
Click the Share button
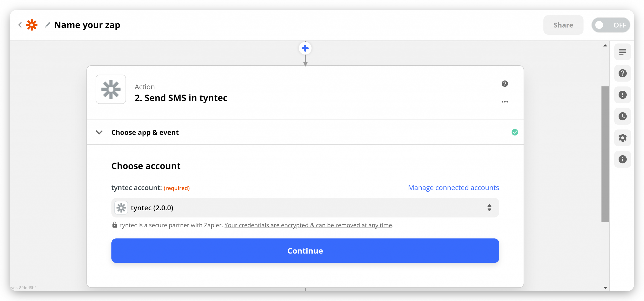coord(563,25)
